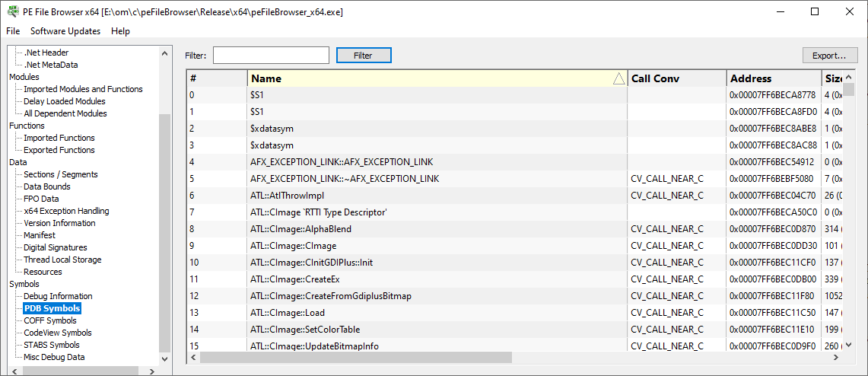Open the File menu

13,31
